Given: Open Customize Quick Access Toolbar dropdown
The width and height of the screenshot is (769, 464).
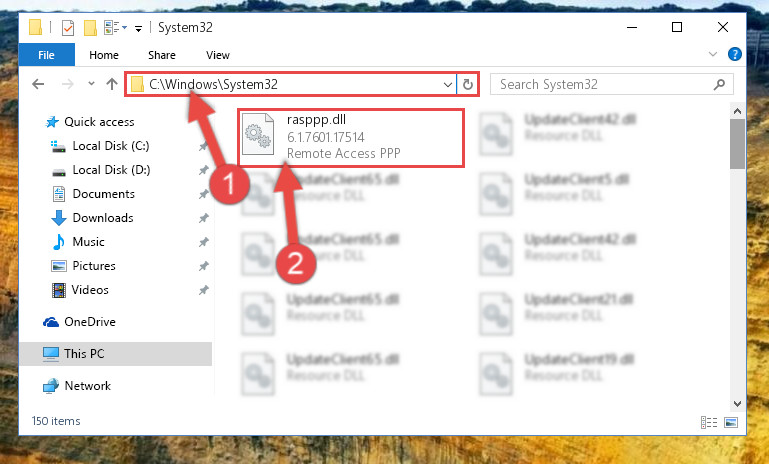Looking at the screenshot, I should click(139, 29).
